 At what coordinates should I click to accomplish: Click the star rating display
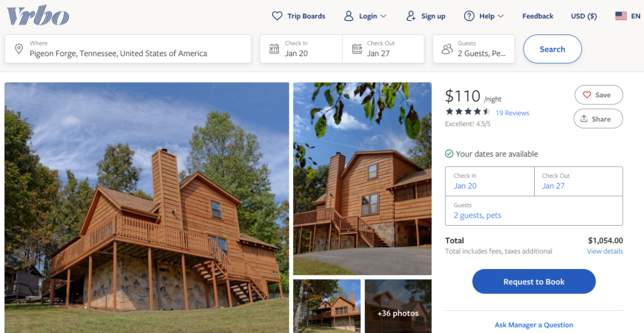pyautogui.click(x=468, y=111)
